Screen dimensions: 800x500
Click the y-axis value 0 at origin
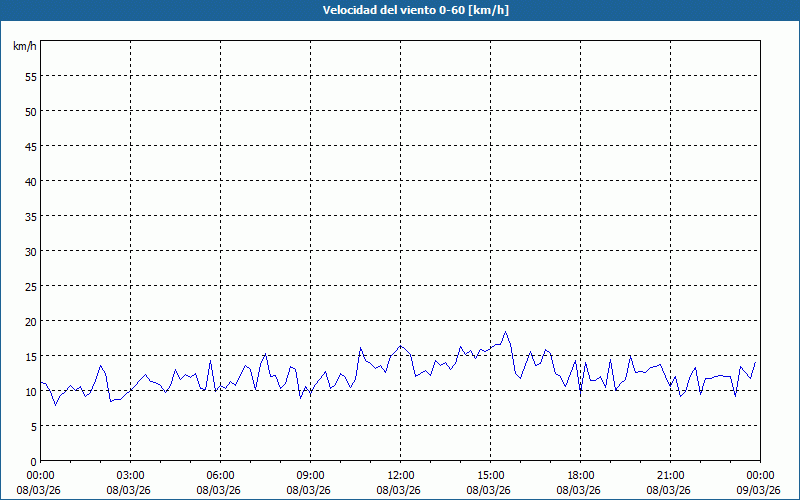point(33,461)
